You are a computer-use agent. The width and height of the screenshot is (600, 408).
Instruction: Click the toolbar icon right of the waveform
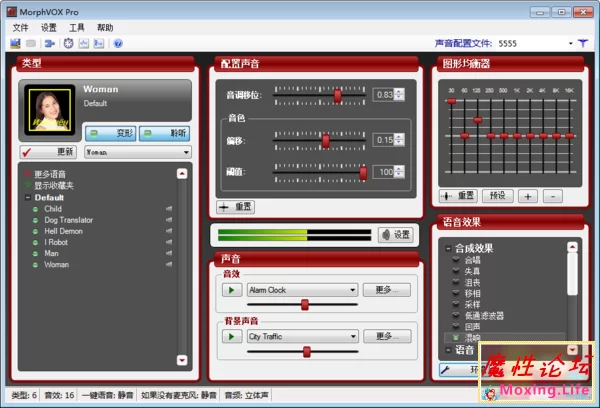(99, 43)
